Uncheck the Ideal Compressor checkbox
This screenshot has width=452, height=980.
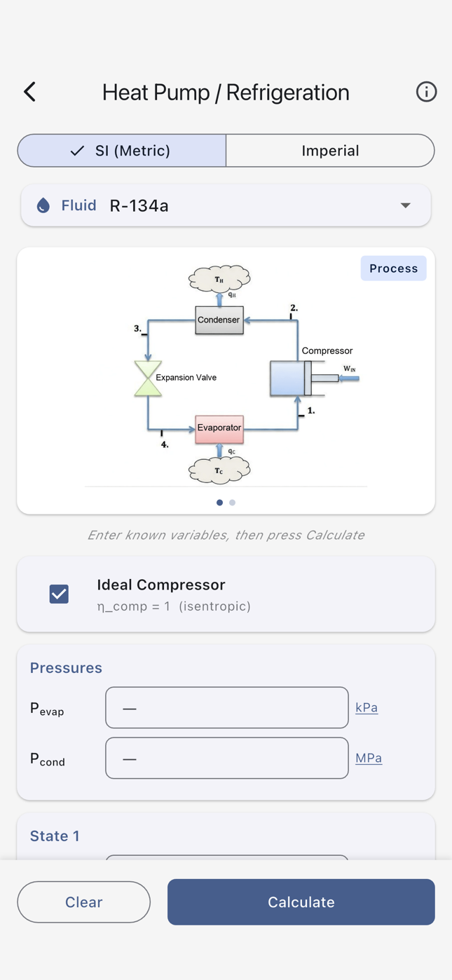(x=59, y=594)
